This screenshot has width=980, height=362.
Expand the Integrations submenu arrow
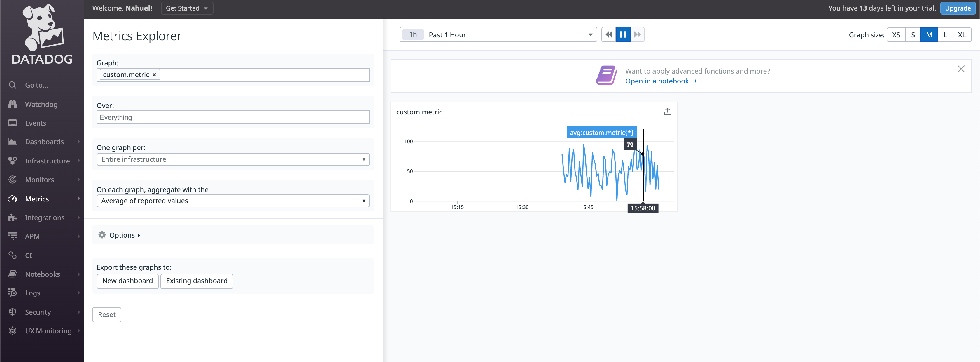(79, 217)
